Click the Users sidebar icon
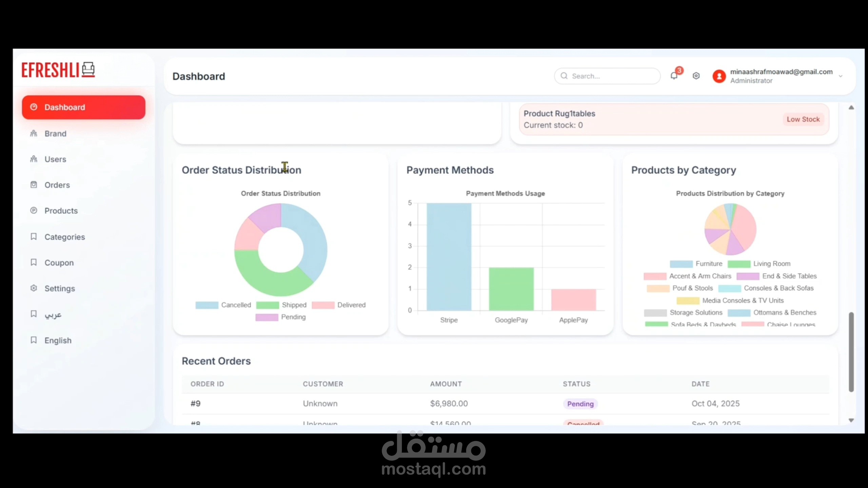Image resolution: width=868 pixels, height=488 pixels. (34, 159)
